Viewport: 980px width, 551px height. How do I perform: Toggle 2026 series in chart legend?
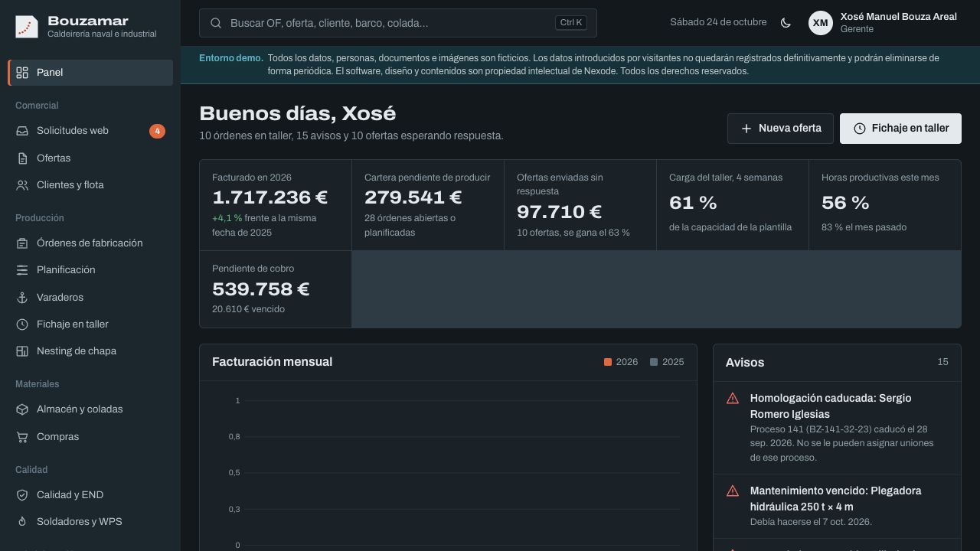pos(621,362)
